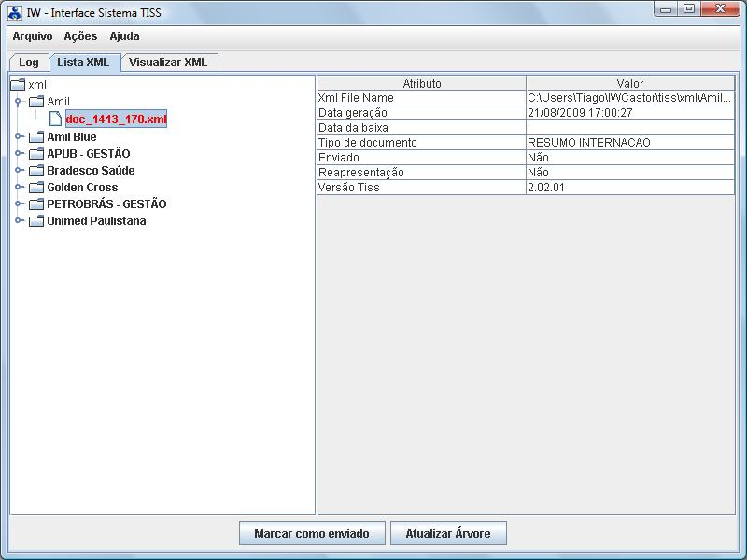Viewport: 747px width, 560px height.
Task: Open the Ajuda menu
Action: tap(124, 36)
